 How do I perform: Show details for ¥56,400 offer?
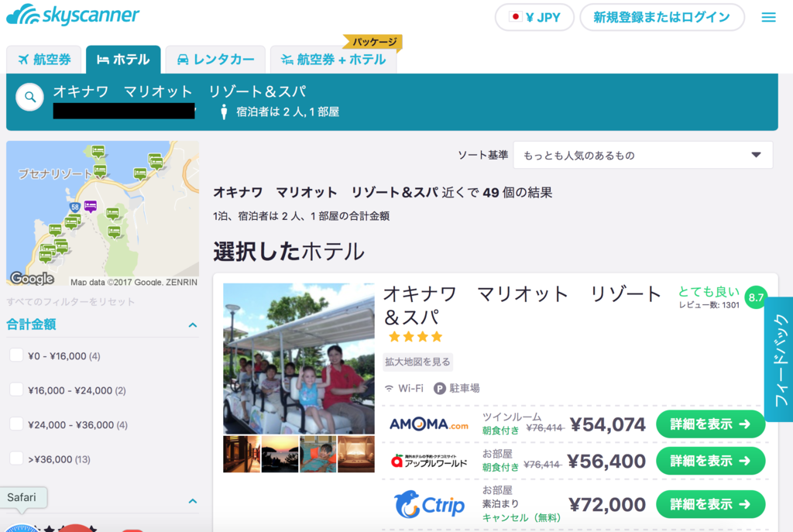710,461
